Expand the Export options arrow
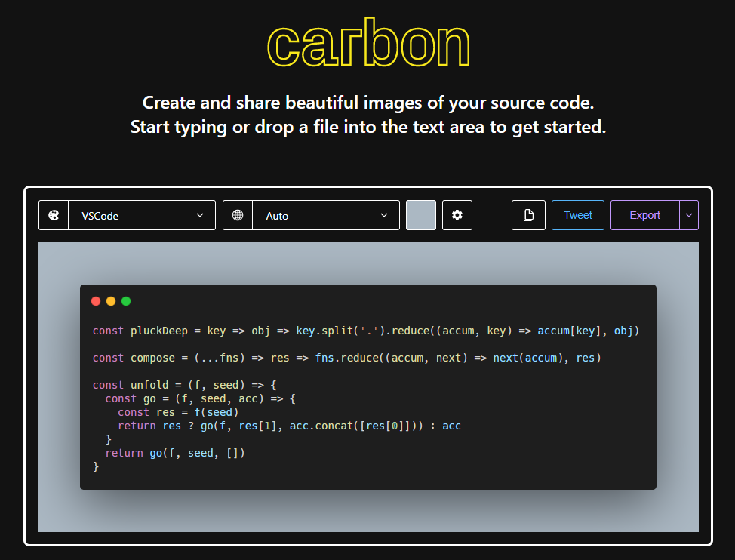Screen dimensions: 735x560 point(689,215)
